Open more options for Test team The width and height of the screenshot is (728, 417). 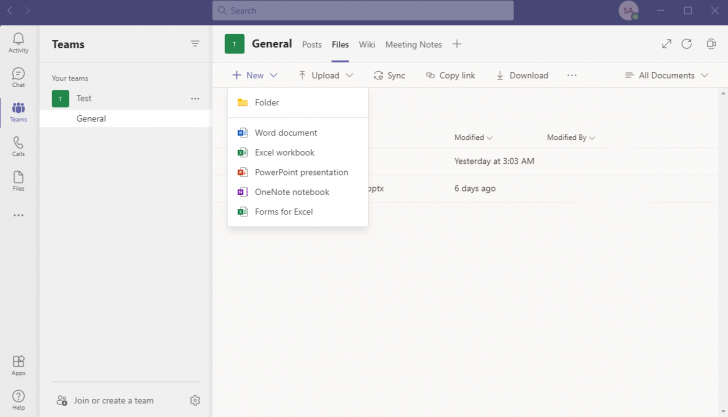coord(195,98)
